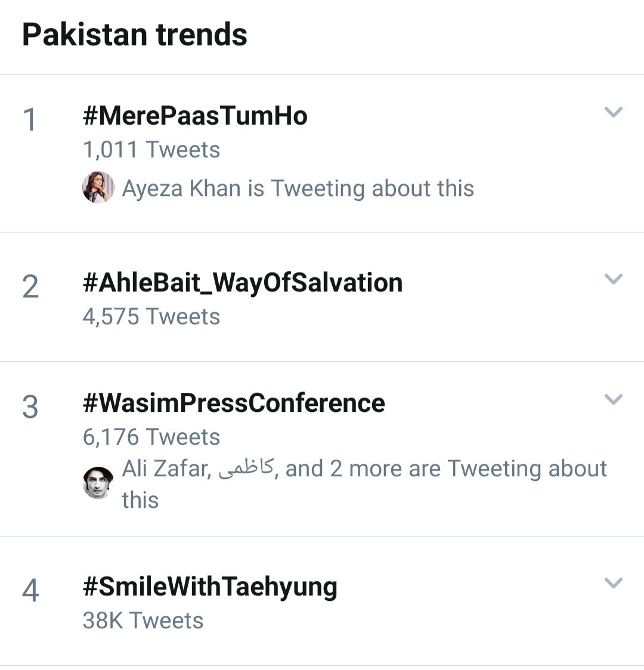Expand options arrow beside #AhleBait_WayOfSalvation

tap(613, 279)
